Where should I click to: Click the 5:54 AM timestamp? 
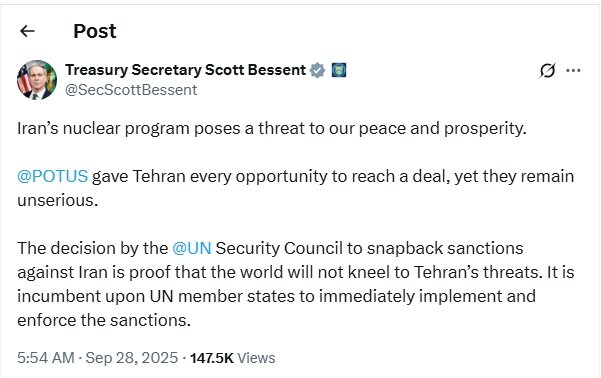pos(46,358)
